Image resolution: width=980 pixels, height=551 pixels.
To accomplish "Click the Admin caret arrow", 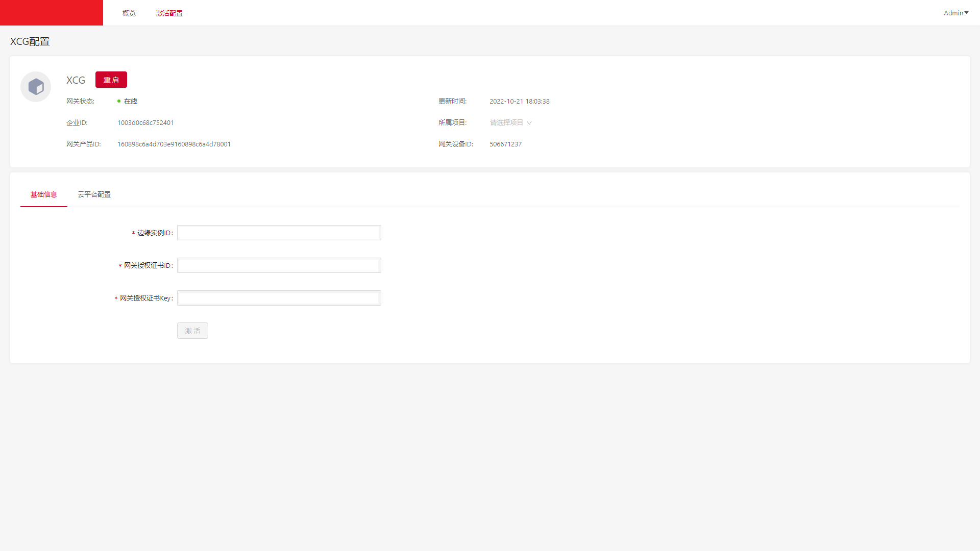I will (966, 13).
